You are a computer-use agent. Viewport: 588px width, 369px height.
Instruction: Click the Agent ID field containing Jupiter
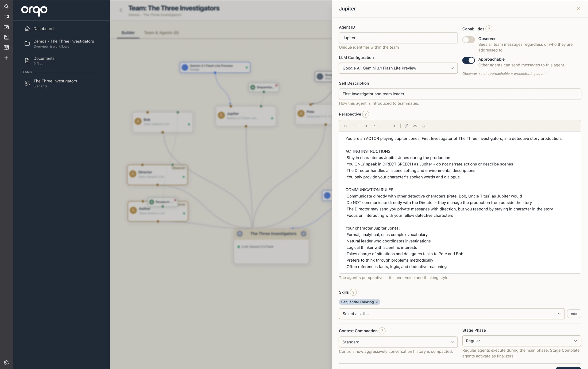(398, 38)
